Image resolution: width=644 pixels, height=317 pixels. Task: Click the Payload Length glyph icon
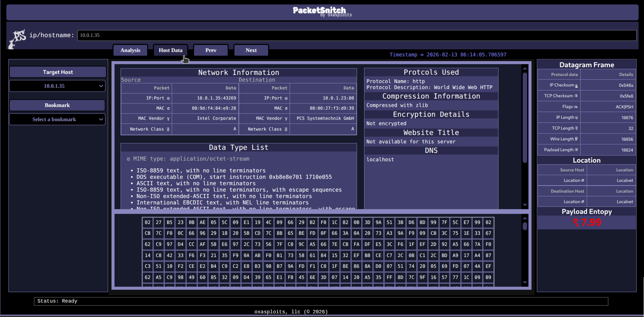[576, 150]
